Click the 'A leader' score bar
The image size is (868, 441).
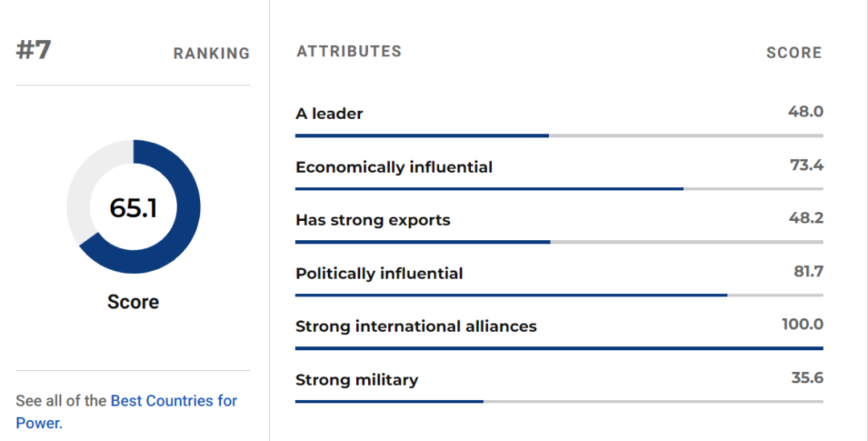pos(559,136)
